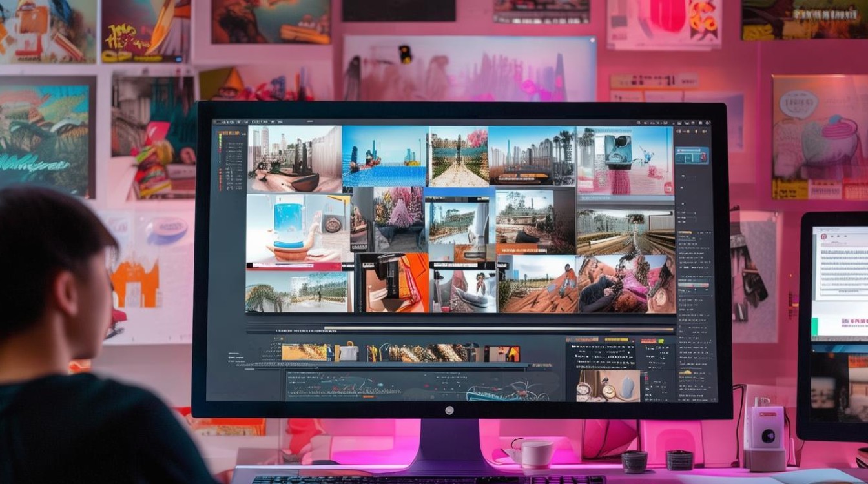Open the camera on pink stand thumbnail
This screenshot has height=484, width=868.
625,160
